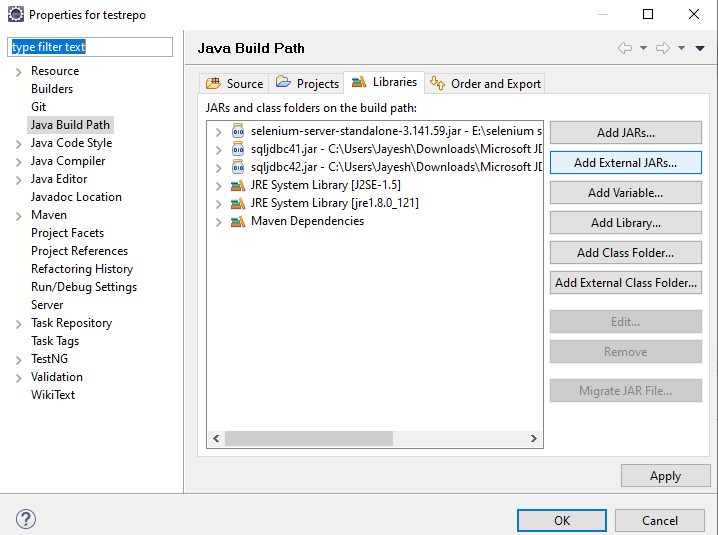Click the Cancel button

(x=659, y=521)
